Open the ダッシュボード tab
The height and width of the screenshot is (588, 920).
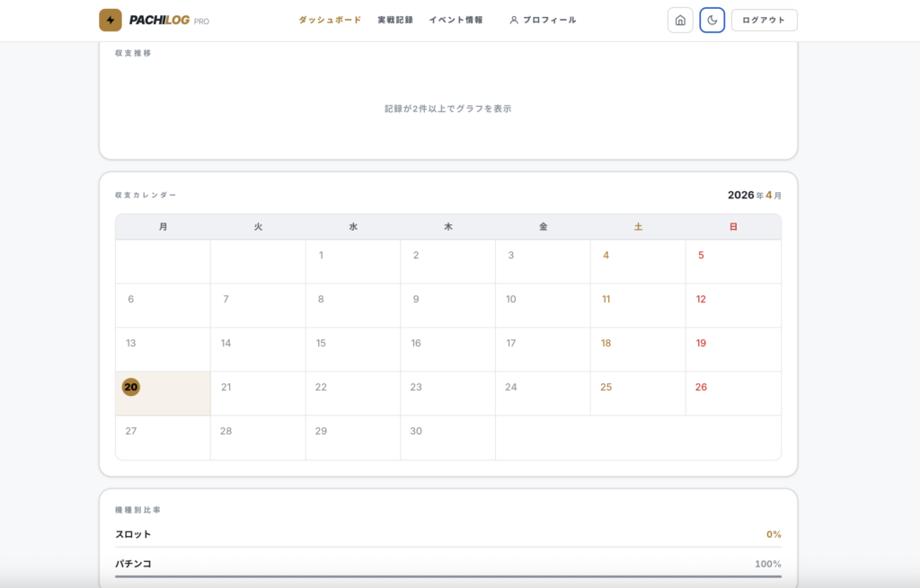click(x=330, y=20)
